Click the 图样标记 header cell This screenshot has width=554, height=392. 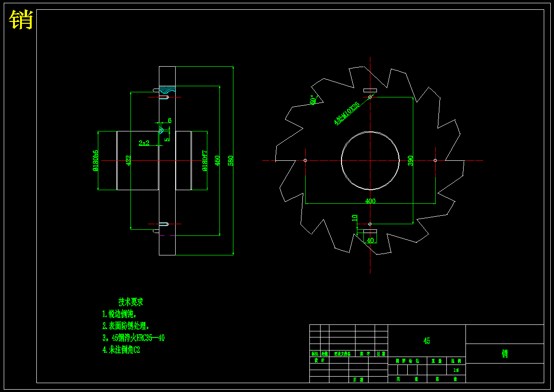[x=407, y=361]
